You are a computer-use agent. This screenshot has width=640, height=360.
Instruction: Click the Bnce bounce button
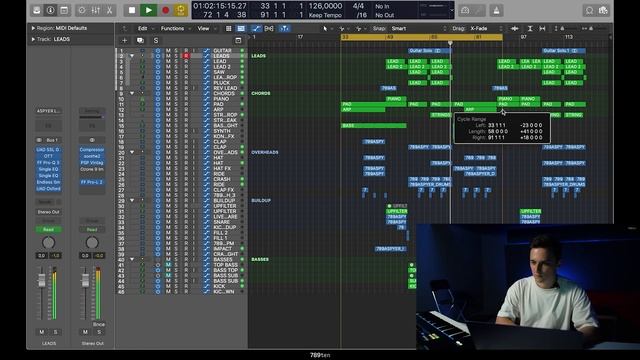click(99, 324)
